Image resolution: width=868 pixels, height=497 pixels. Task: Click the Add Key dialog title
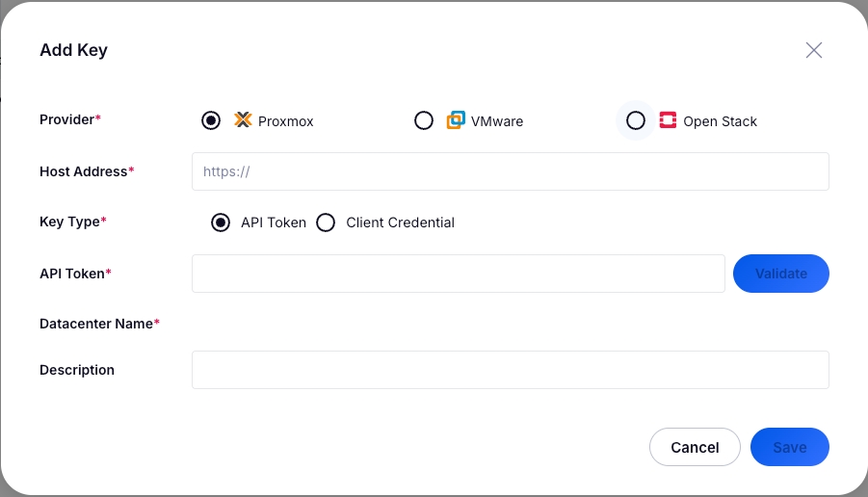tap(73, 50)
